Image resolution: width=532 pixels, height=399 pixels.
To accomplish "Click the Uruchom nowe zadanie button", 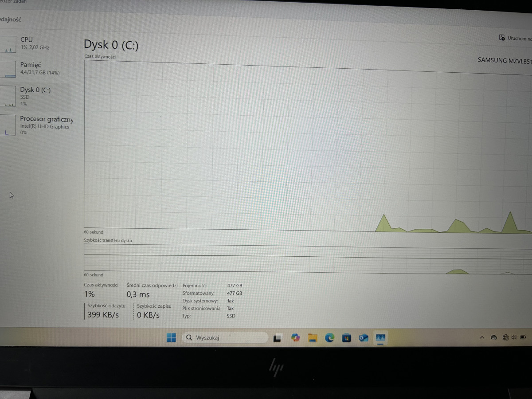I will (x=515, y=38).
